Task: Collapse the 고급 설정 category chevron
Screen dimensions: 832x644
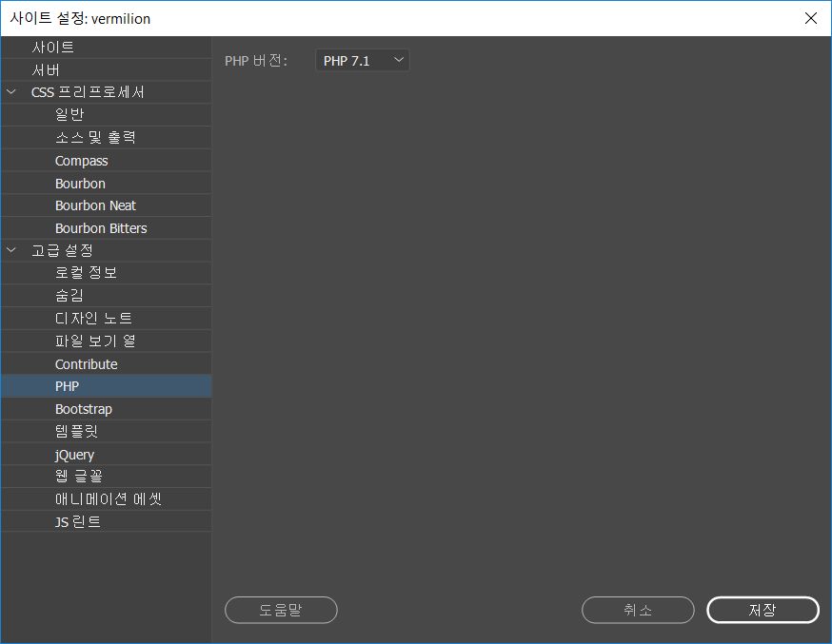Action: [10, 249]
